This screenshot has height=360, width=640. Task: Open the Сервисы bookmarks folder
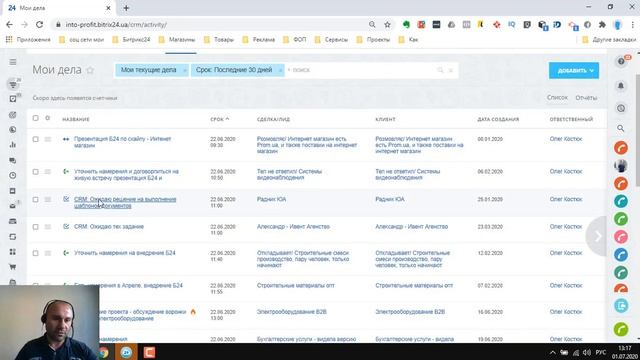pyautogui.click(x=331, y=40)
